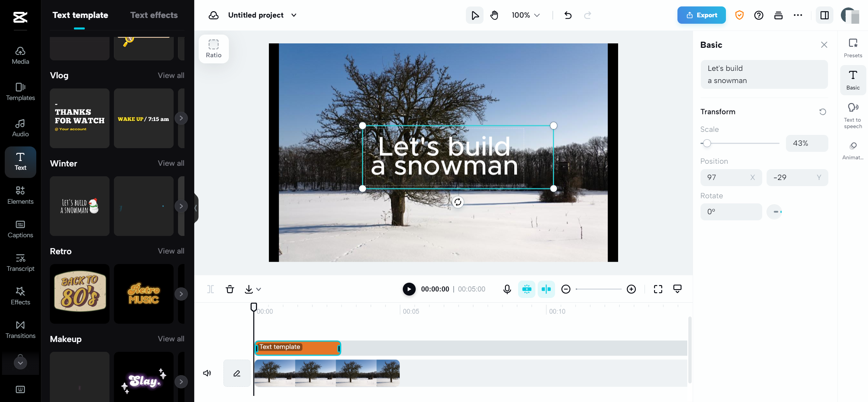The width and height of the screenshot is (868, 402).
Task: Switch to the Text effects tab
Action: [x=154, y=15]
